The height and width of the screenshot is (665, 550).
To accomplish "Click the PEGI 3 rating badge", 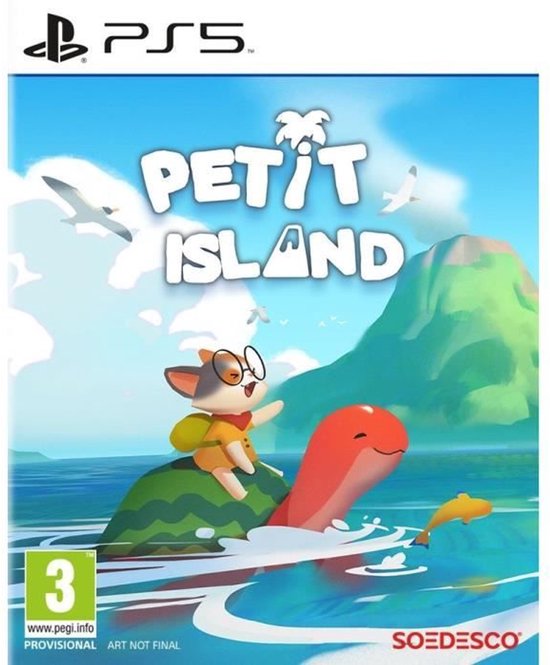I will [61, 594].
